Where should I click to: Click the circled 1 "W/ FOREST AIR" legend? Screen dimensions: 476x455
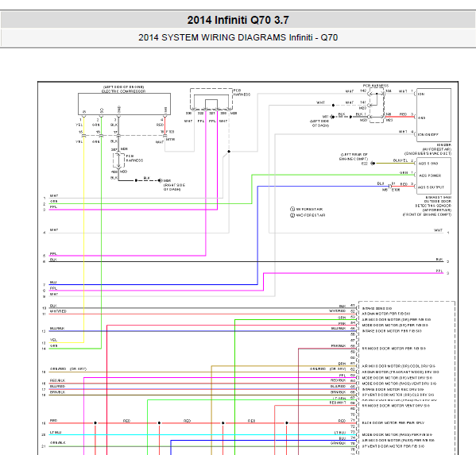(307, 210)
